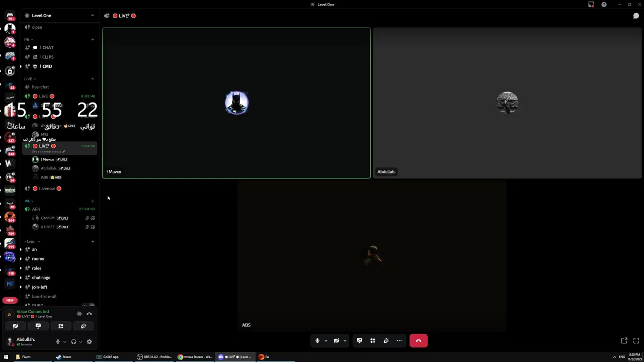Open Direct Messages home icon
Image resolution: width=644 pixels, height=362 pixels.
[x=10, y=16]
